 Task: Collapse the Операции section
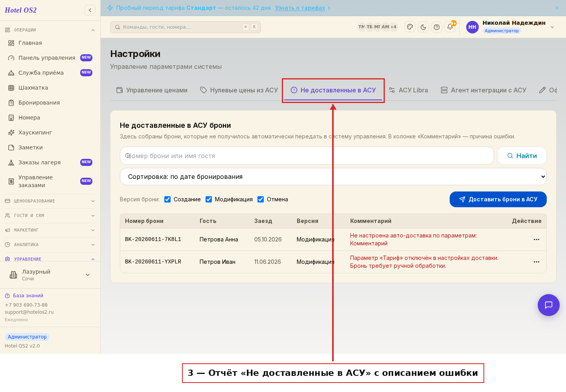(50, 30)
